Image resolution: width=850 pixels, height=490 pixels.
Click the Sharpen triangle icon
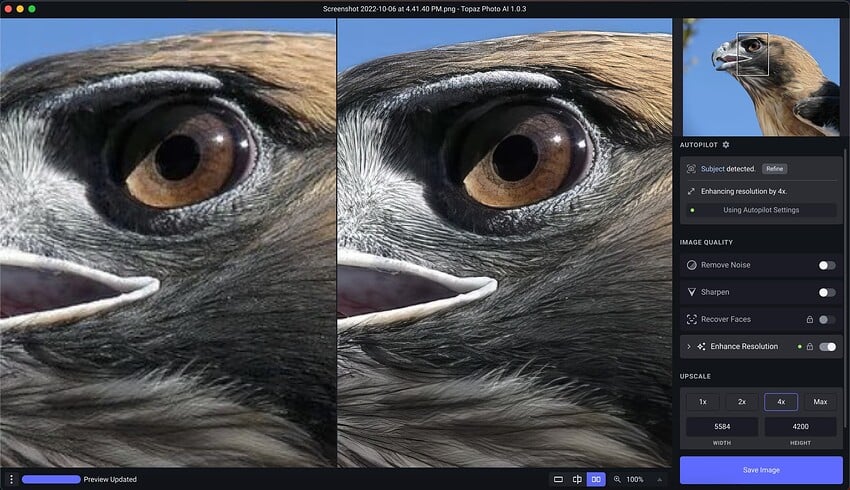[692, 292]
